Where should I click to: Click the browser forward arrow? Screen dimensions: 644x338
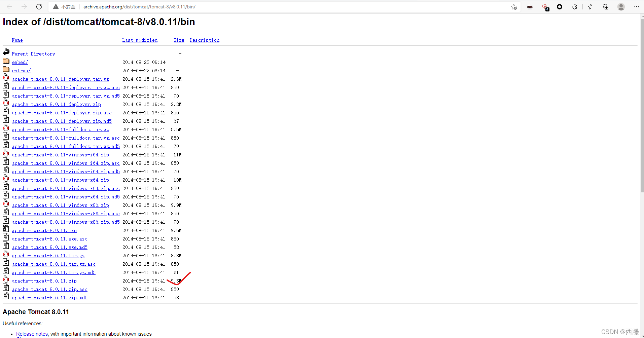(x=24, y=7)
